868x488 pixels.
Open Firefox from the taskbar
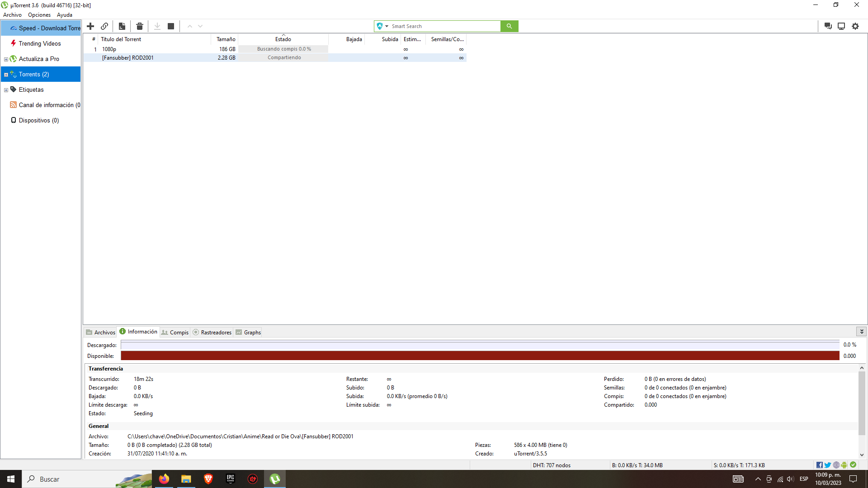[164, 479]
